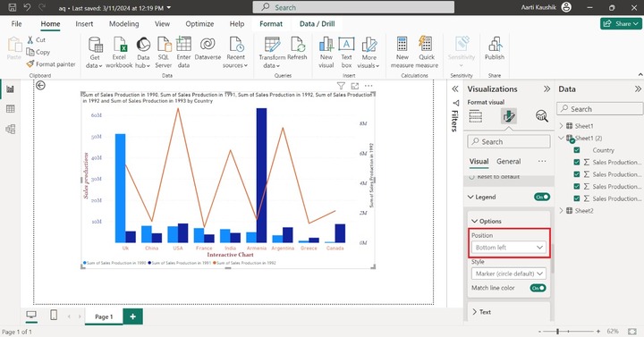Uncheck the Country field checkbox
The width and height of the screenshot is (644, 337).
click(x=577, y=150)
